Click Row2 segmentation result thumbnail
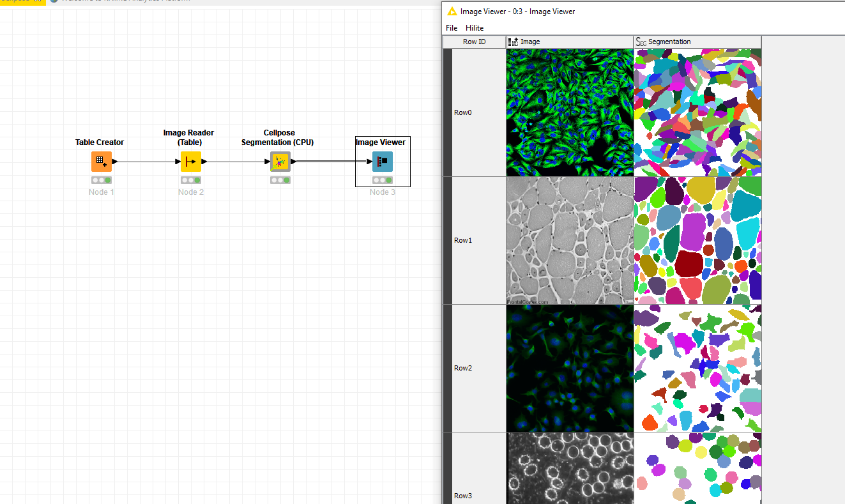The height and width of the screenshot is (504, 845). coord(697,368)
